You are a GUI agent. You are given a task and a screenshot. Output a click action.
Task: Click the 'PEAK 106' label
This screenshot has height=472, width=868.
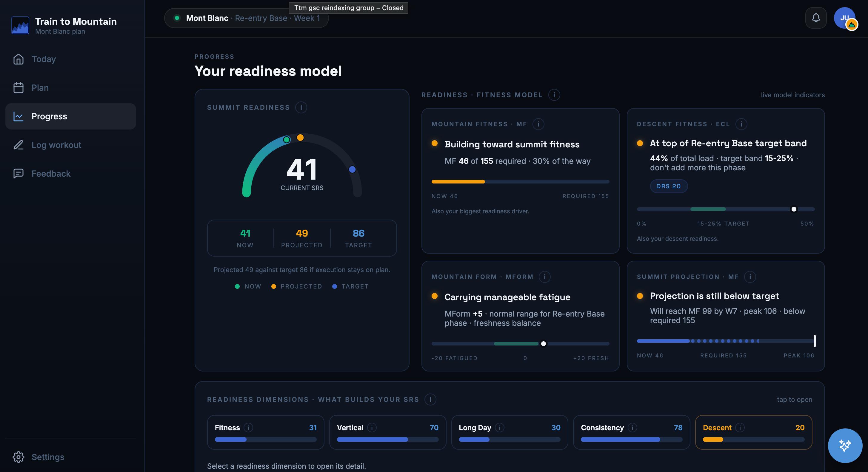(x=798, y=355)
